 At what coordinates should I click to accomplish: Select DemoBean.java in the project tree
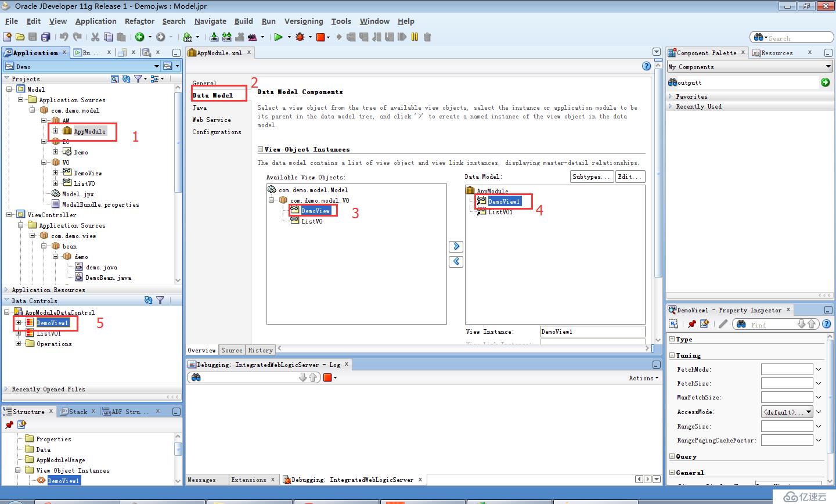(x=108, y=278)
